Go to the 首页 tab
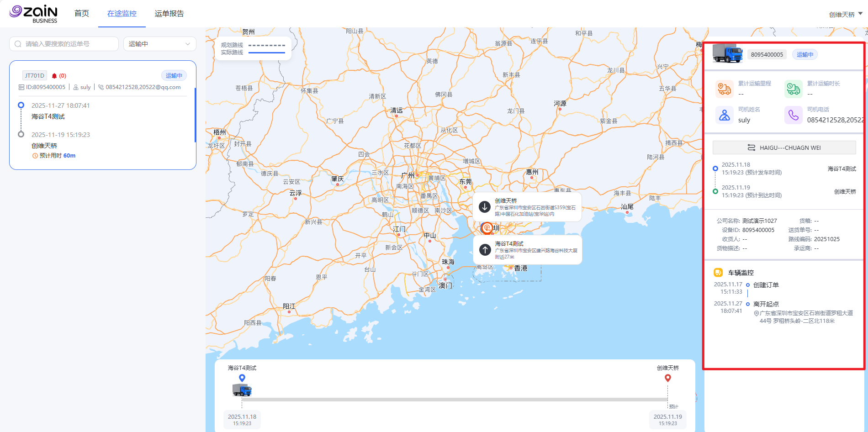 pyautogui.click(x=82, y=14)
